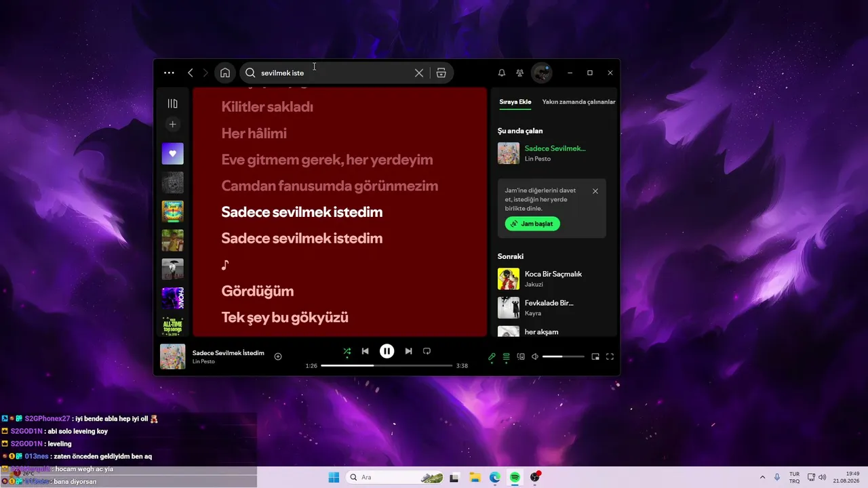Expand Your Library sidebar

pyautogui.click(x=173, y=103)
